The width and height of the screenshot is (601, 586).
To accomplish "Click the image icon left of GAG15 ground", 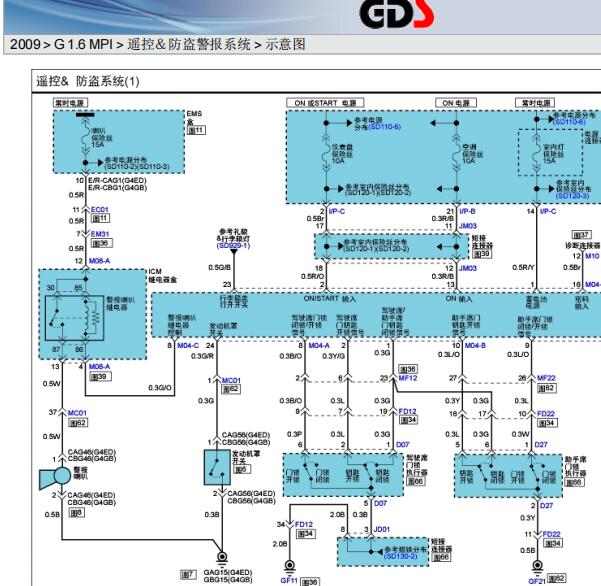I will point(188,575).
